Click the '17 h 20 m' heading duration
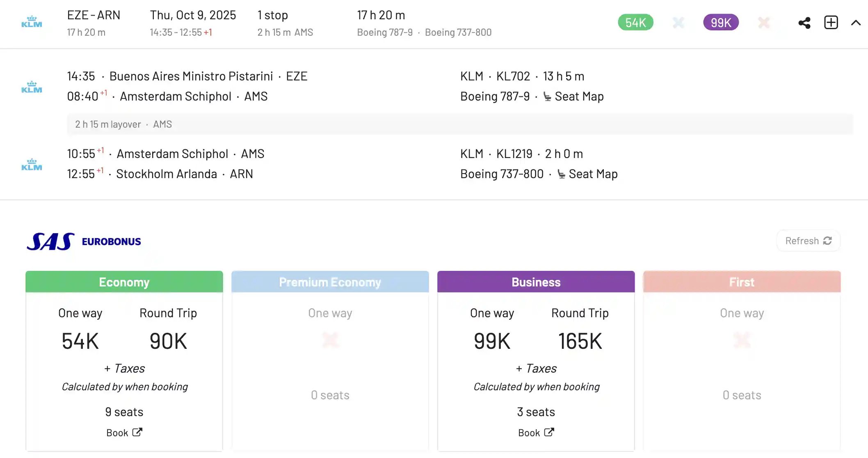Viewport: 868px width, 458px height. pyautogui.click(x=381, y=15)
